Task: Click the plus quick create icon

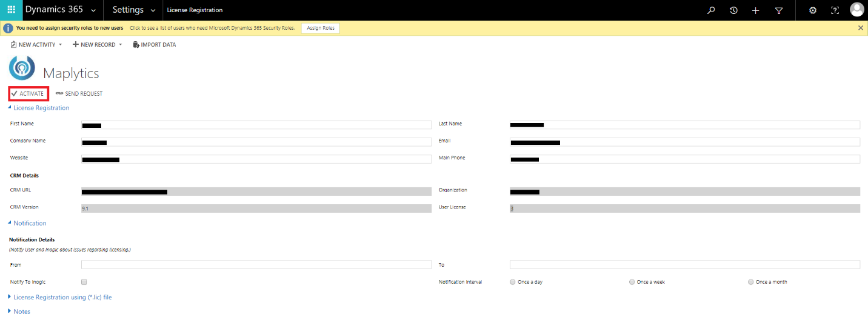Action: [755, 10]
